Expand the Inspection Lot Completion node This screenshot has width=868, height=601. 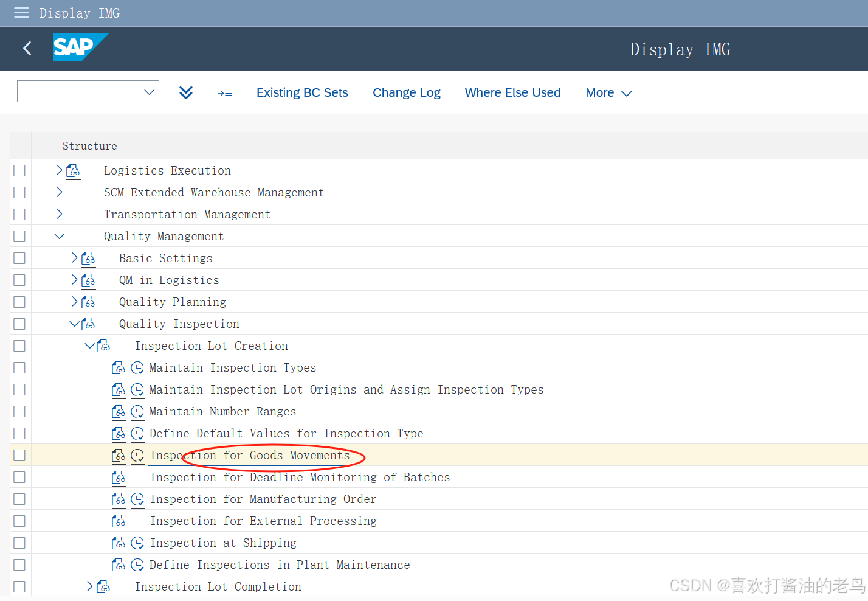[89, 586]
